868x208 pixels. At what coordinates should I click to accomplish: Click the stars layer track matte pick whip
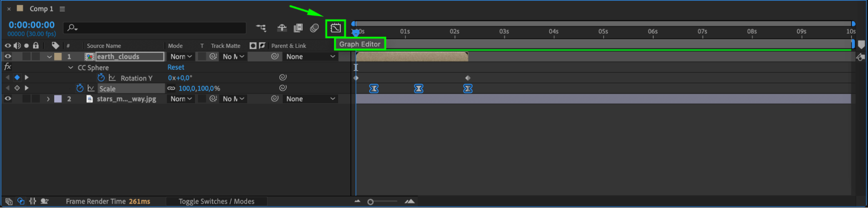coord(213,99)
